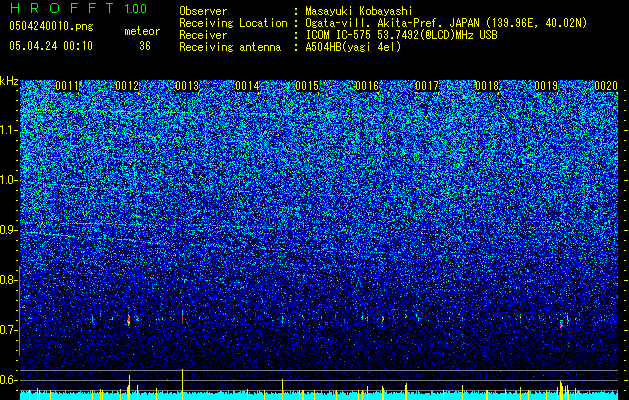Click the 1.0 kHz axis label
629x400 pixels.
tap(9, 181)
